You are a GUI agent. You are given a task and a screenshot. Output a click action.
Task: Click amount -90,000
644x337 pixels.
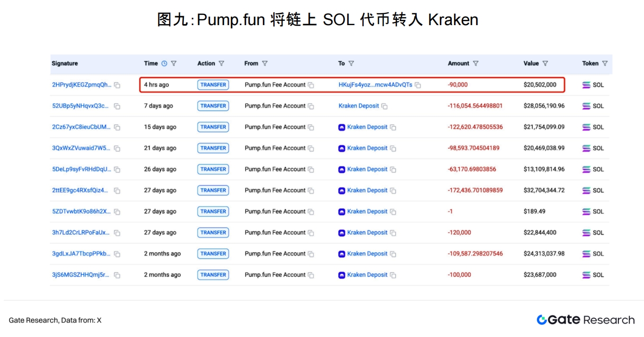click(458, 85)
